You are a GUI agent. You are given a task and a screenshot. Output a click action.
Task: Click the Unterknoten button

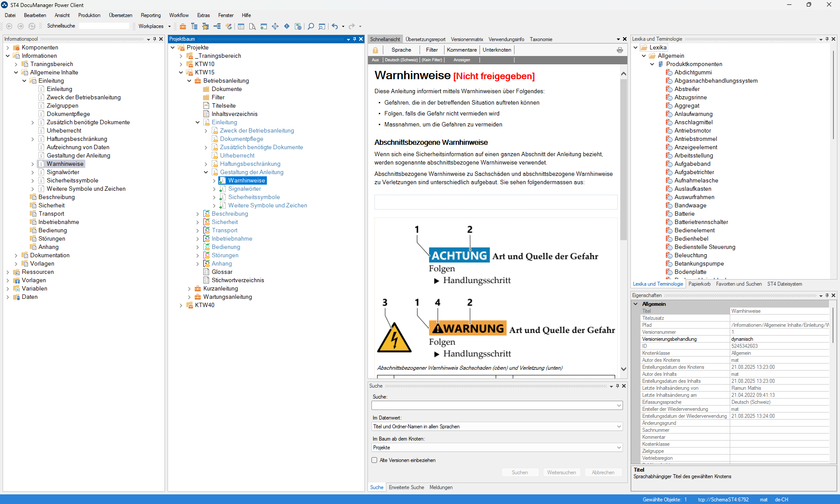click(497, 50)
